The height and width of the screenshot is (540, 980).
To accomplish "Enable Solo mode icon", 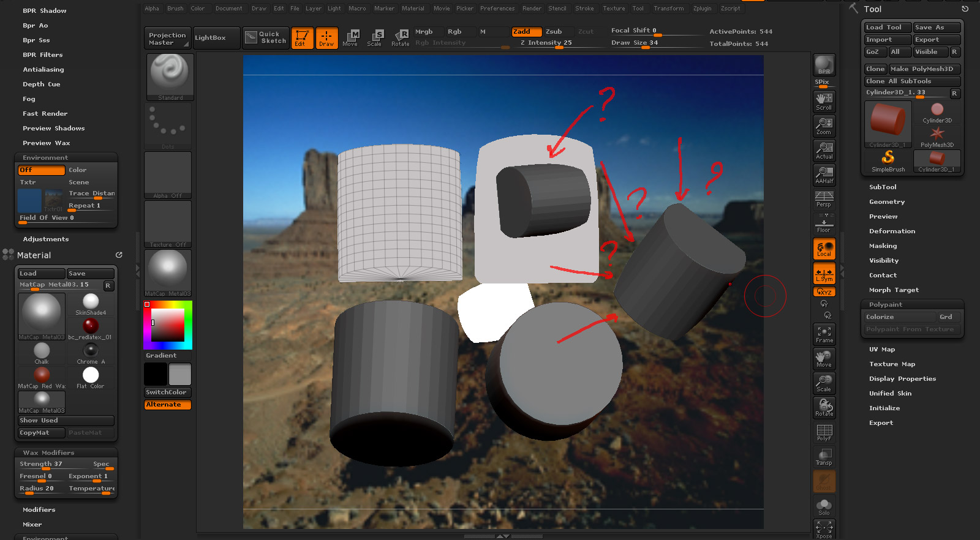I will (x=824, y=507).
